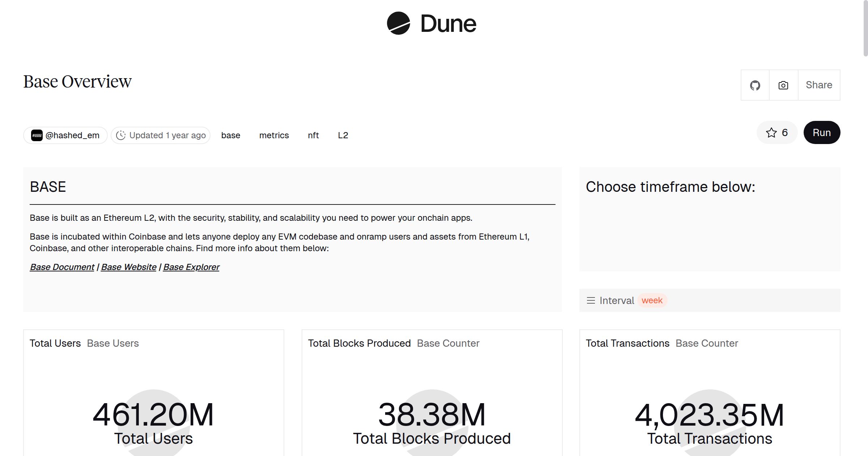Open the Base Website link
This screenshot has height=456, width=868.
(129, 267)
